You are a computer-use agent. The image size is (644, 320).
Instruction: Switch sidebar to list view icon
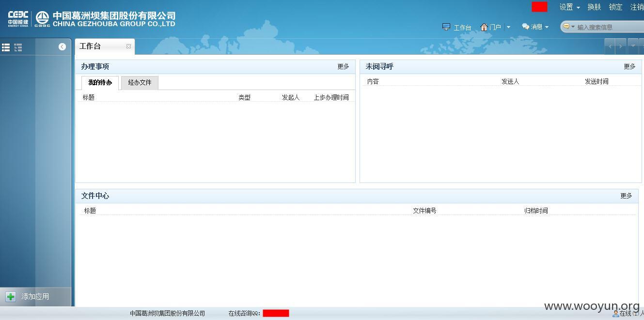(6, 47)
